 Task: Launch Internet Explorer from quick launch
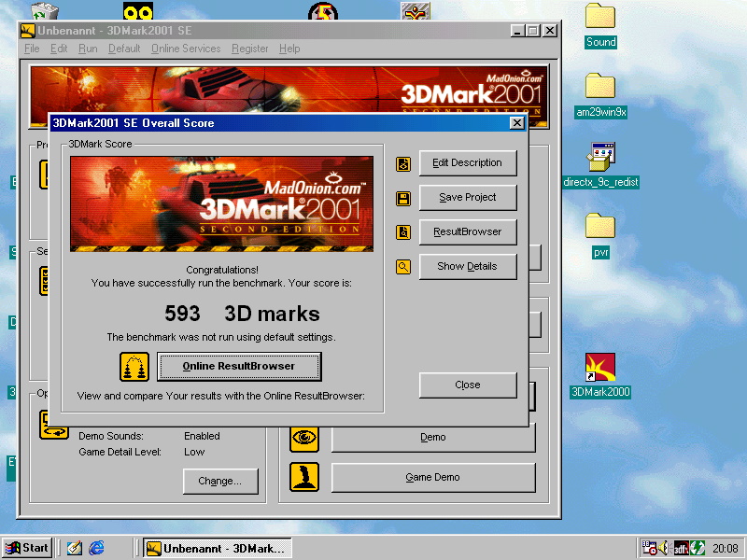(x=97, y=548)
